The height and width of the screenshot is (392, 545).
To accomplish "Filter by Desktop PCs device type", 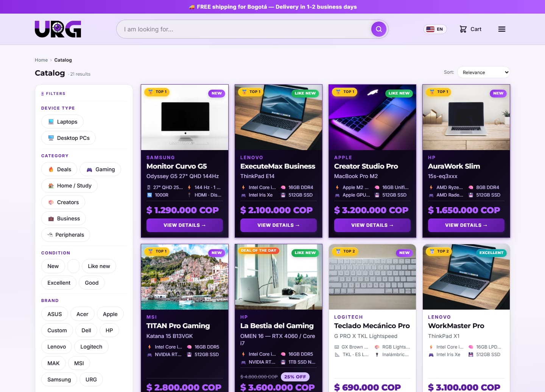I will 69,138.
